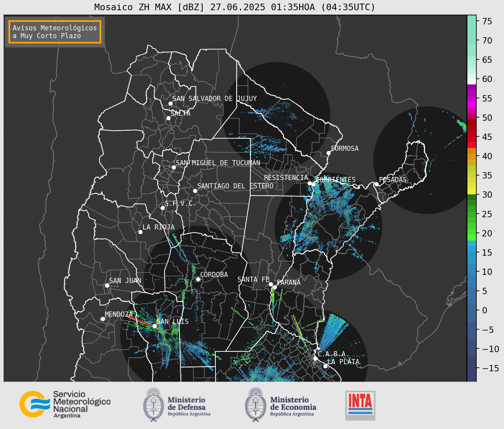Click the RESISTENCIA city marker dot
Viewport: 504px width, 429px height.
pos(310,183)
